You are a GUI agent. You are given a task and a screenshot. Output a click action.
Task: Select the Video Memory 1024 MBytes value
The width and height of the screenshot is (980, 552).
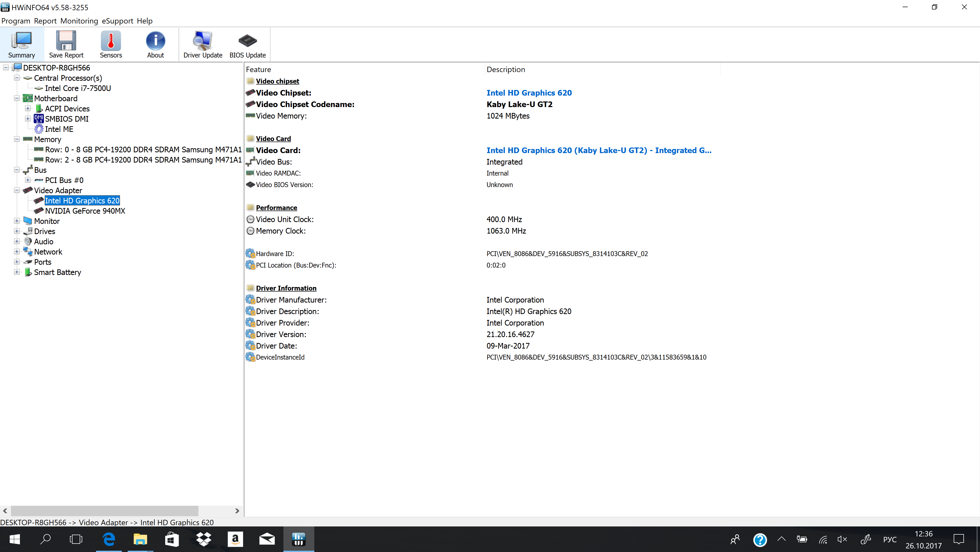tap(508, 116)
